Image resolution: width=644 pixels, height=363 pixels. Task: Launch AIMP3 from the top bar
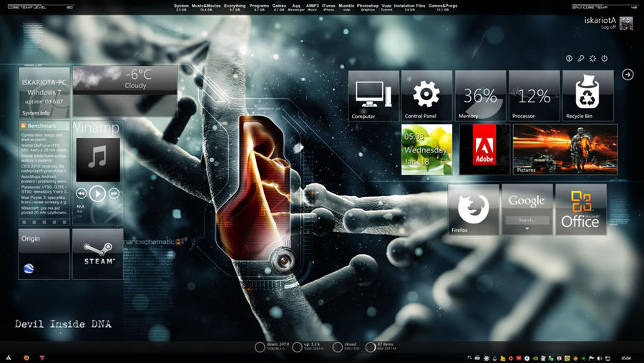312,7
